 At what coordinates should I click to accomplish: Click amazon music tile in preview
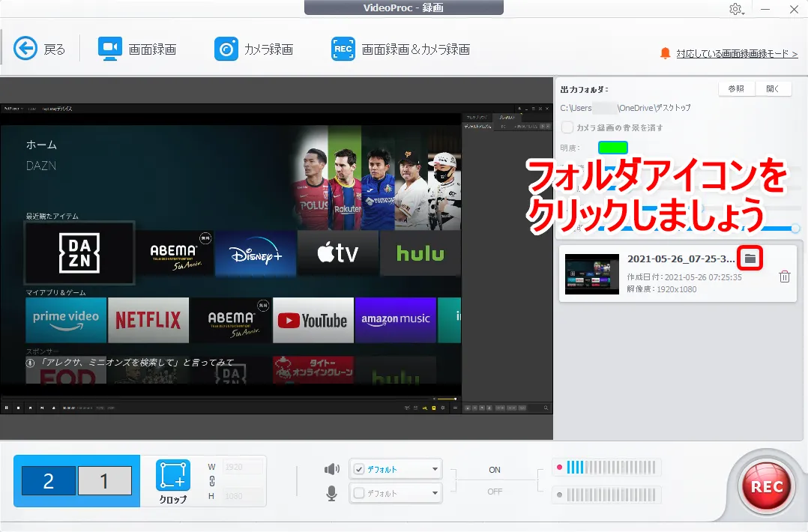396,320
